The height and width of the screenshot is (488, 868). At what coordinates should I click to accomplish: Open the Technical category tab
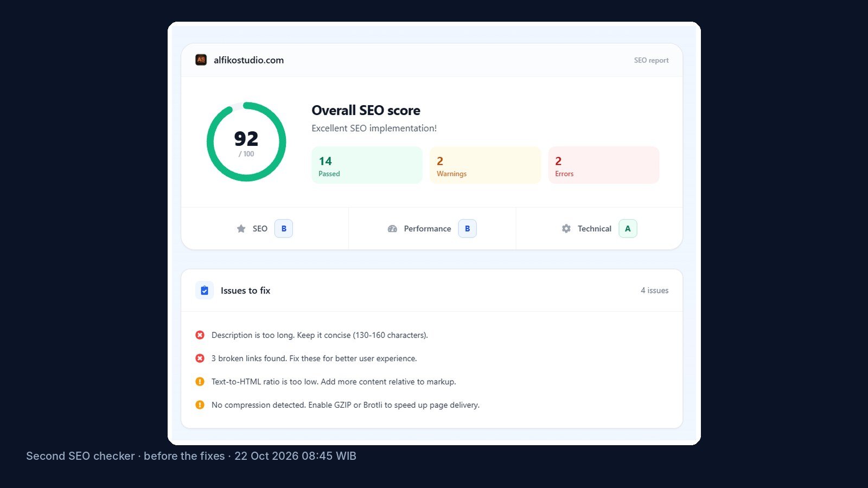599,229
